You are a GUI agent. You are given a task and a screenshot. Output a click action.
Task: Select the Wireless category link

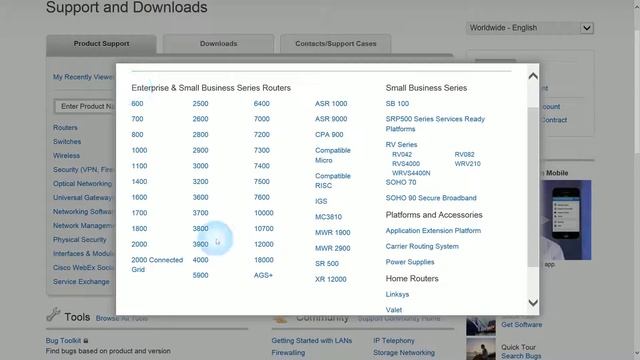pos(67,156)
